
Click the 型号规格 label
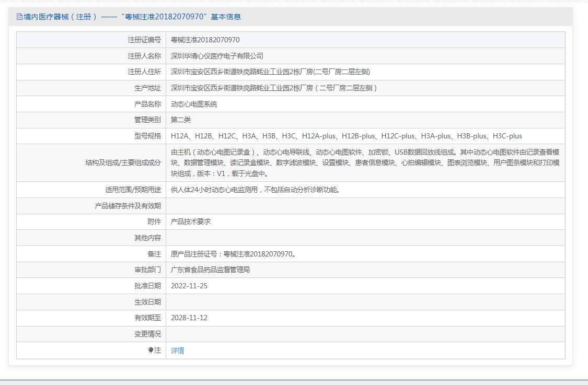(x=148, y=136)
